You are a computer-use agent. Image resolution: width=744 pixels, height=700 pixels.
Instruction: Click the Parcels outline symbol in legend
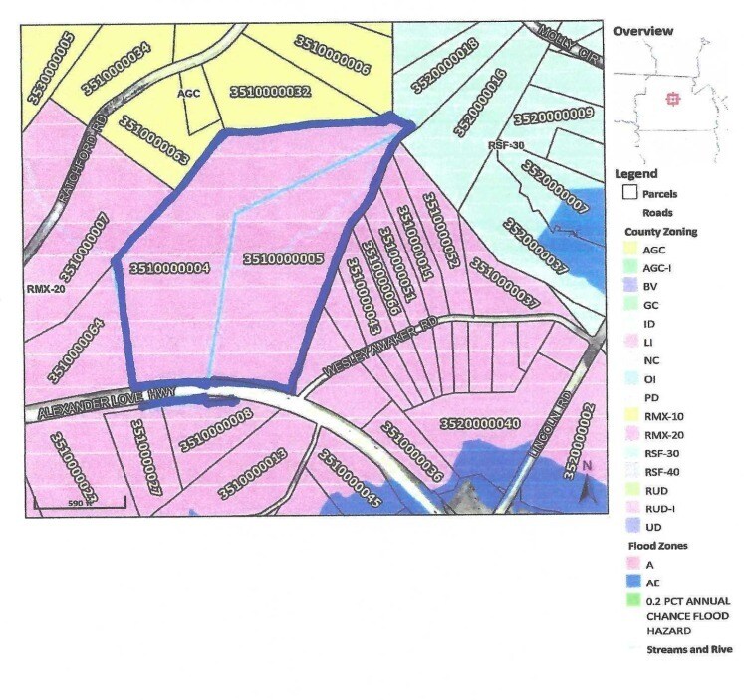(x=629, y=194)
